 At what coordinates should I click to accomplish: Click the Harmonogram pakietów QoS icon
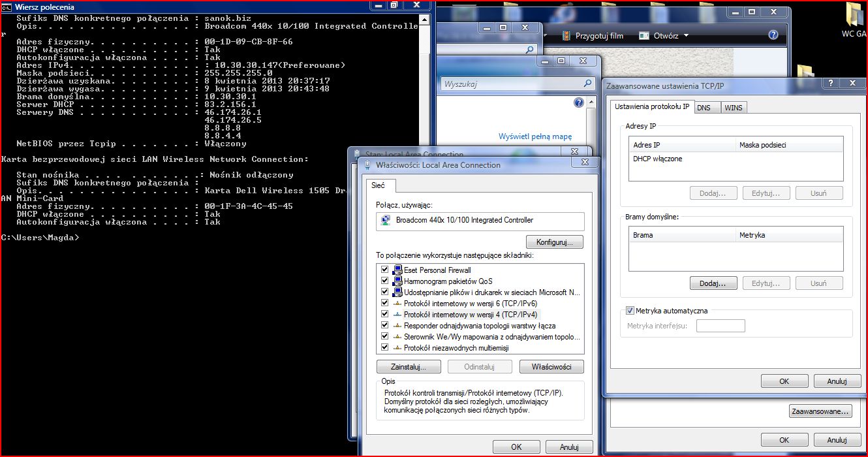(x=397, y=281)
